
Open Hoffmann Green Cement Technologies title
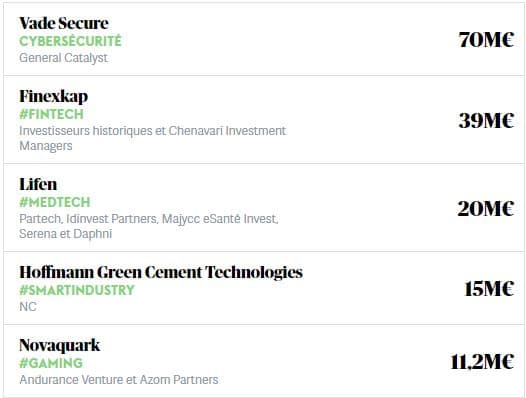(161, 272)
